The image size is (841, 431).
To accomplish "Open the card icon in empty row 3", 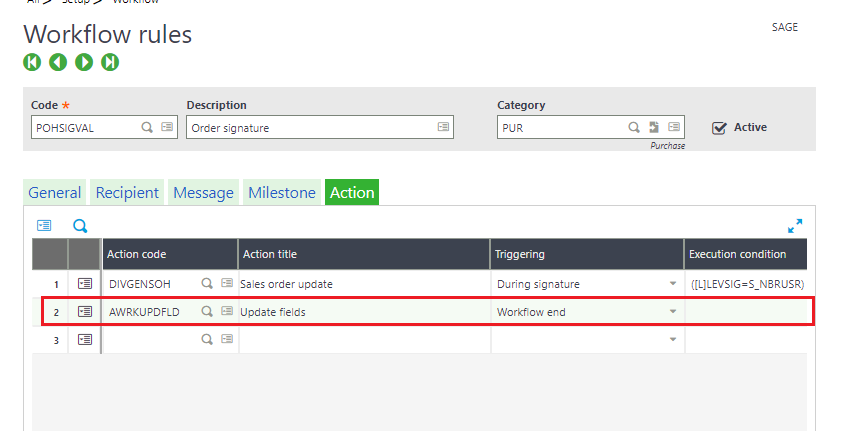I will pos(227,339).
